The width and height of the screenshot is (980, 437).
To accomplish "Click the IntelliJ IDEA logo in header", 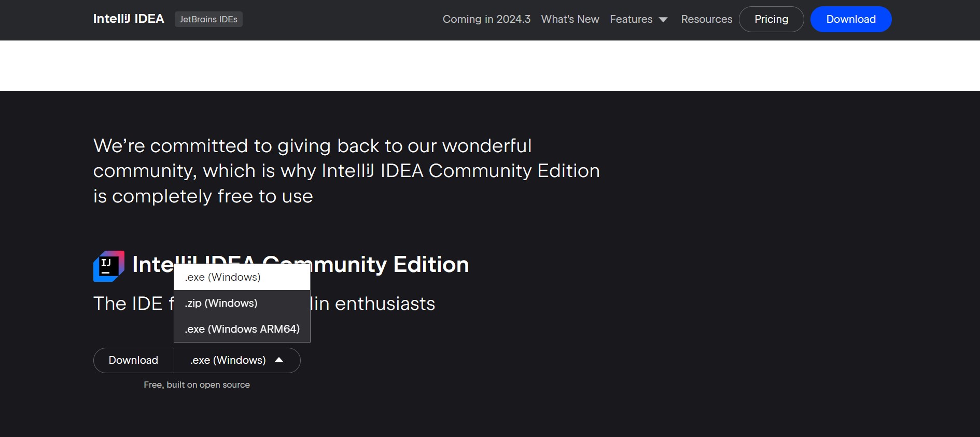I will (129, 19).
